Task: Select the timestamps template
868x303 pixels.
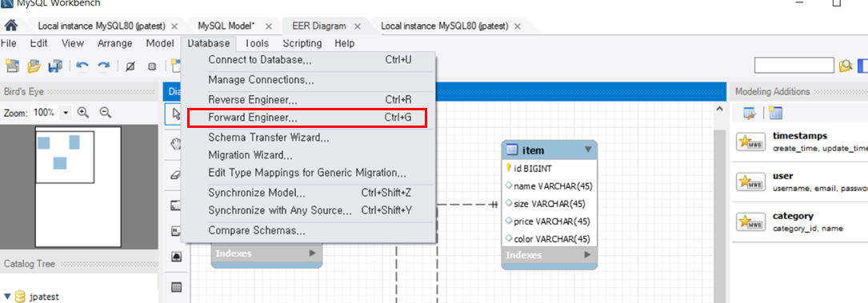Action: [800, 142]
